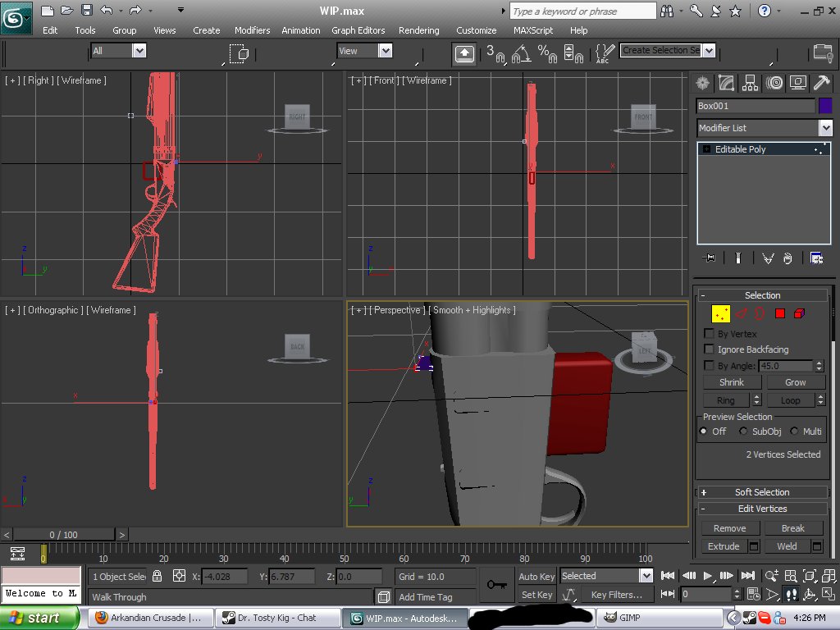
Task: Open the Modifier List dropdown
Action: [x=825, y=128]
